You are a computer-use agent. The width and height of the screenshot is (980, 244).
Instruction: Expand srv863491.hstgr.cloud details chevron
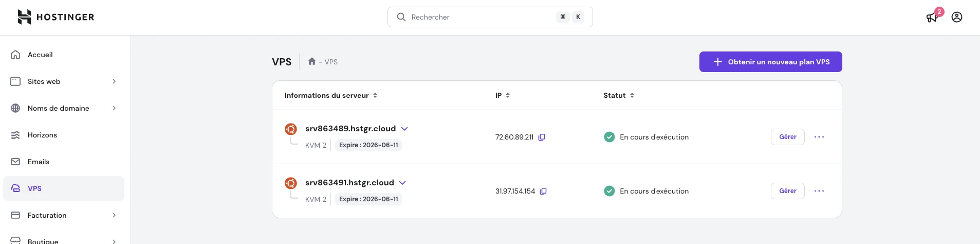point(402,183)
